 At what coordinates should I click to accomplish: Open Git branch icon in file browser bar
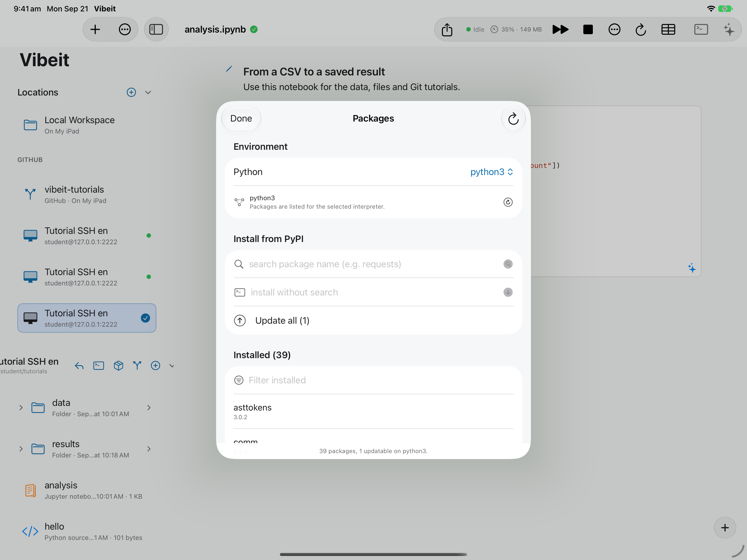point(137,365)
